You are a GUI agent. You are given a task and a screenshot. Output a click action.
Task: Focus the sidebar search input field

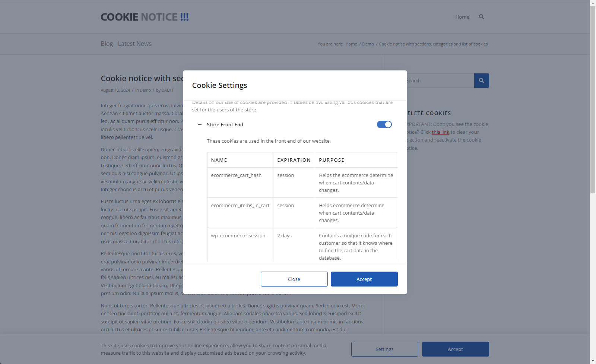click(x=440, y=80)
